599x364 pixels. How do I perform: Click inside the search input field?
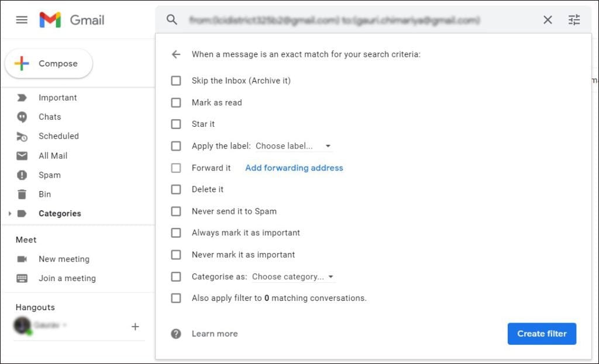(351, 19)
